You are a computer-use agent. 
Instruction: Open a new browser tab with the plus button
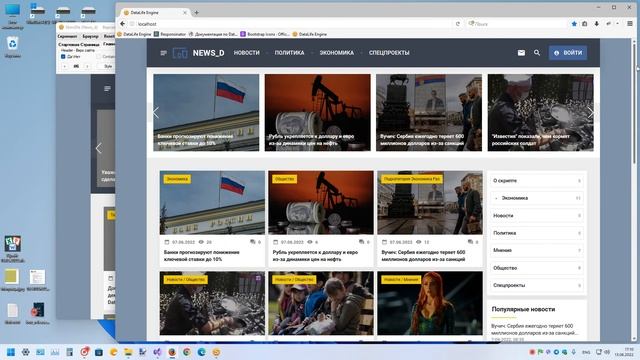point(196,13)
